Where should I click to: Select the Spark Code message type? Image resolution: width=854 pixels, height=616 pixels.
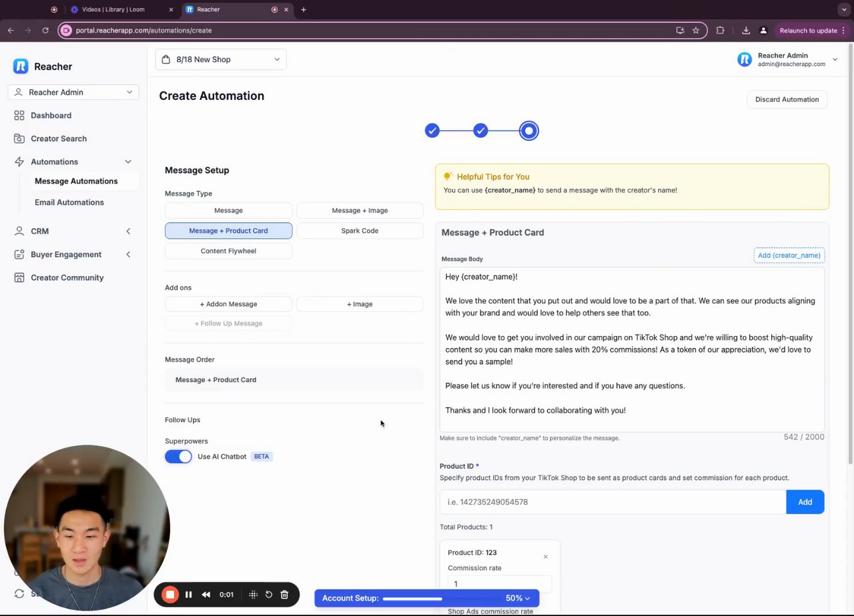tap(360, 231)
